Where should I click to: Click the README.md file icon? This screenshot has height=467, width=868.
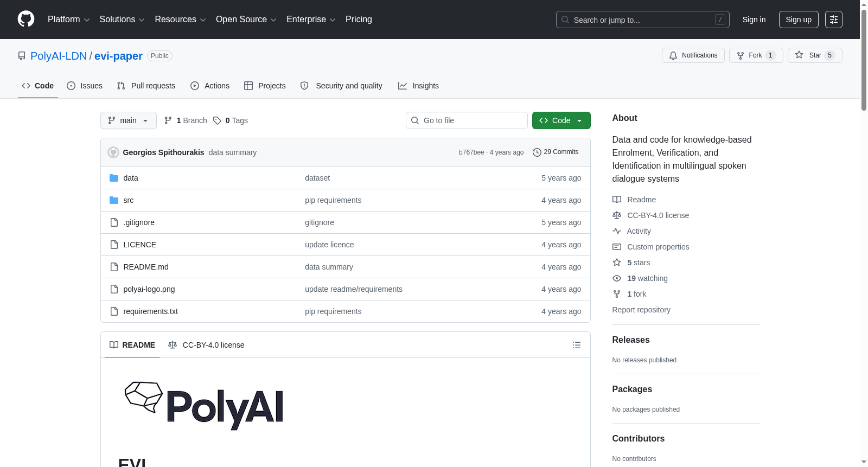(x=114, y=267)
